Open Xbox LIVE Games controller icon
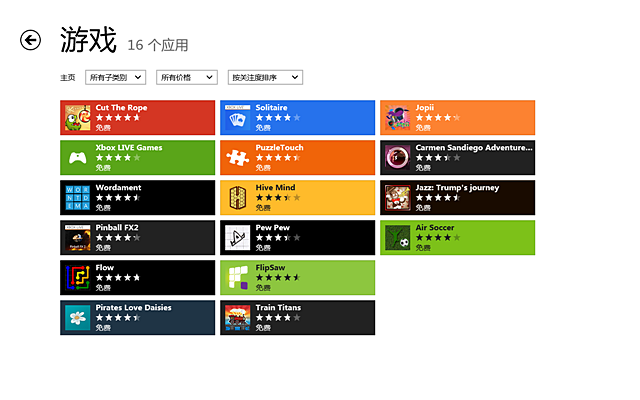640x400 pixels. [78, 158]
